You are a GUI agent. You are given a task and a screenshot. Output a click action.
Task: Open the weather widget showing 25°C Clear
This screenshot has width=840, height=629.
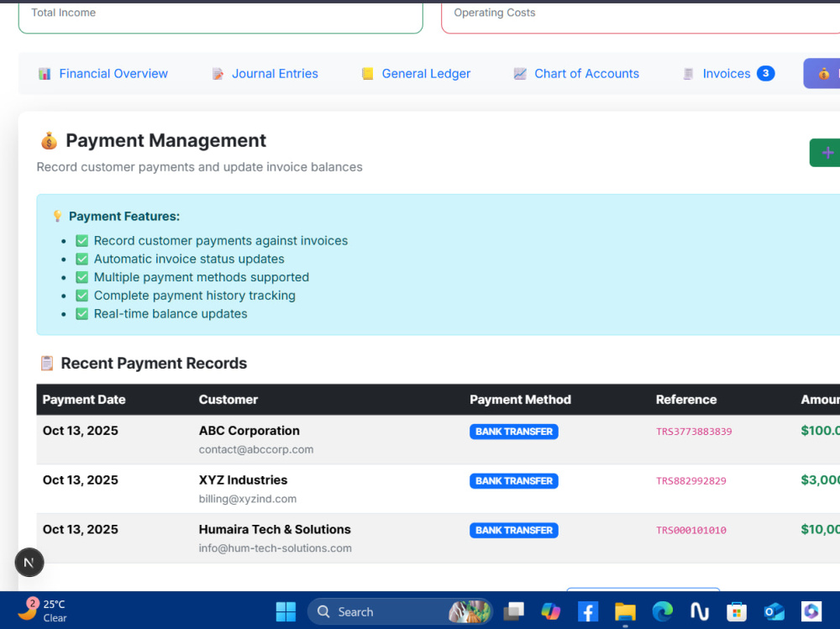pyautogui.click(x=42, y=611)
